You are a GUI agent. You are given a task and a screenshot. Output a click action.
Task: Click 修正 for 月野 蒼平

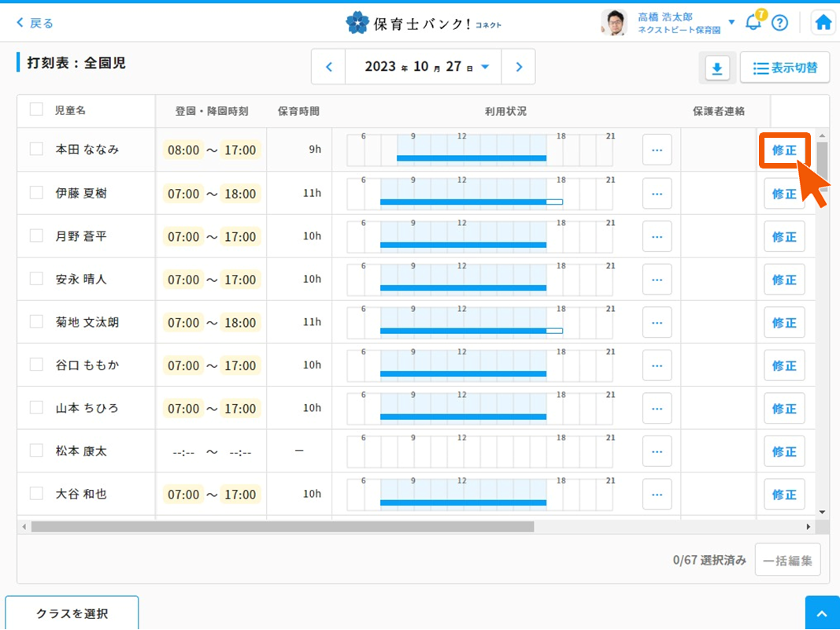pyautogui.click(x=784, y=237)
